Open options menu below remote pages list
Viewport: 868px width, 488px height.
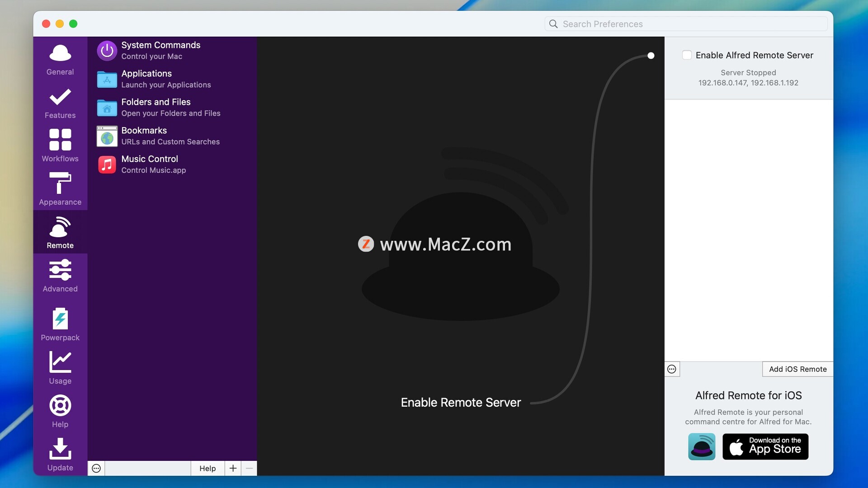coord(96,469)
